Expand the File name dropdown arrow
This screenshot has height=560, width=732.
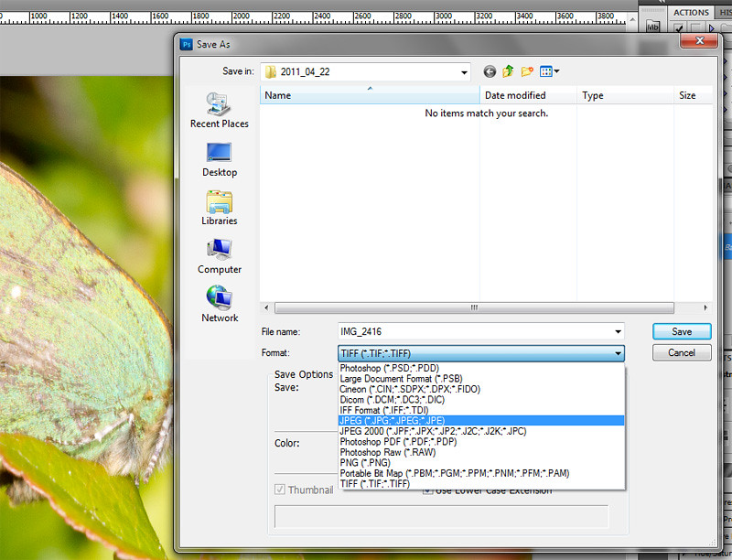point(619,332)
